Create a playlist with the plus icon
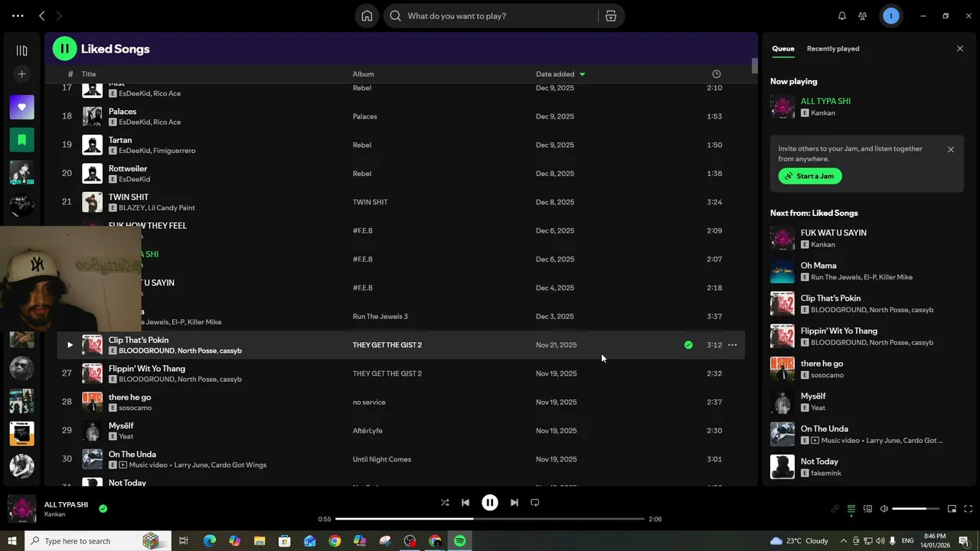This screenshot has height=551, width=980. 21,74
